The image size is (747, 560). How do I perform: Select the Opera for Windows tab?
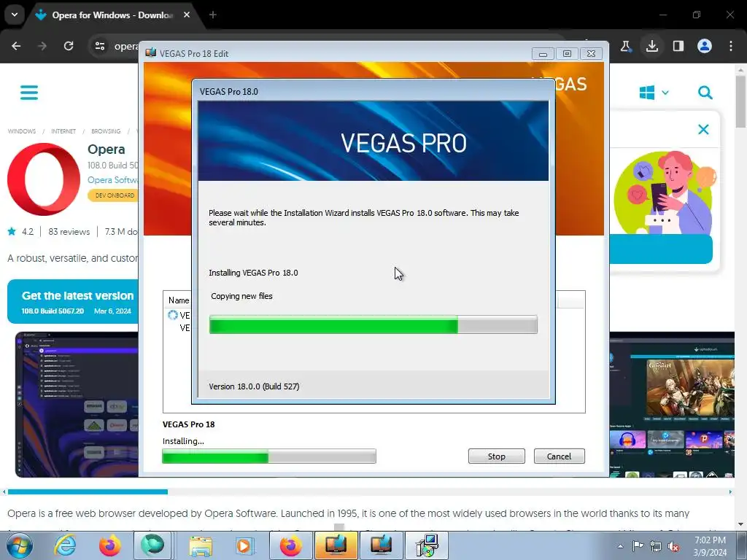click(112, 15)
